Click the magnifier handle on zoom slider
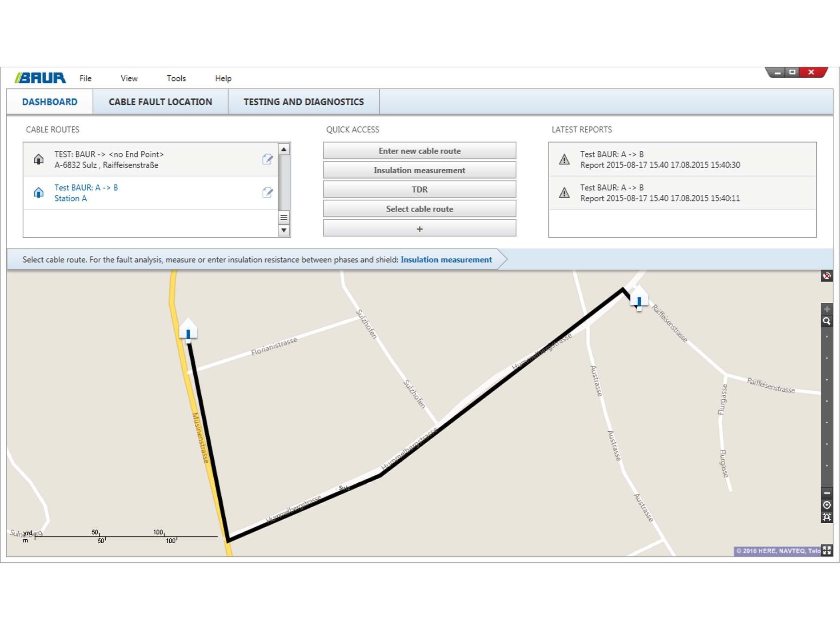 coord(827,321)
